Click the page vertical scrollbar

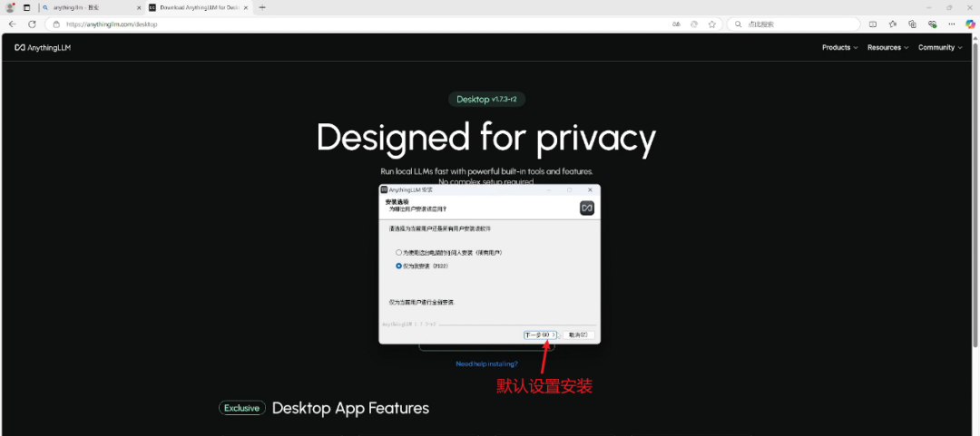[x=975, y=194]
